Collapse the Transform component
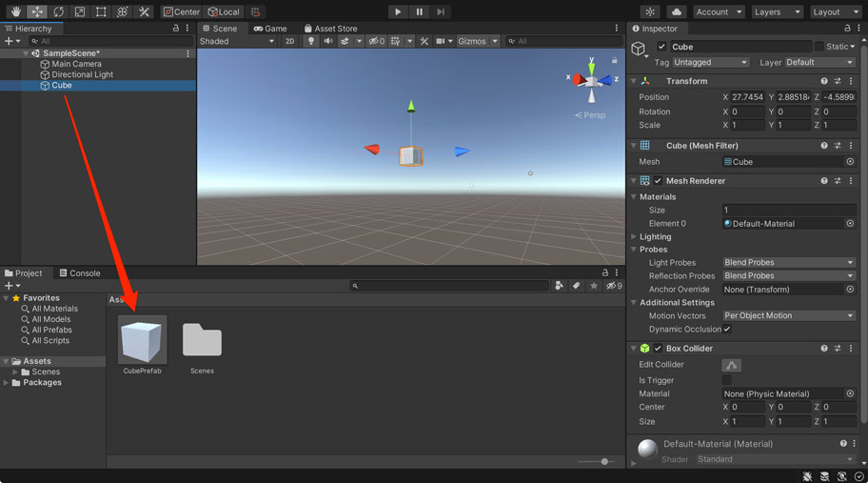 click(634, 81)
